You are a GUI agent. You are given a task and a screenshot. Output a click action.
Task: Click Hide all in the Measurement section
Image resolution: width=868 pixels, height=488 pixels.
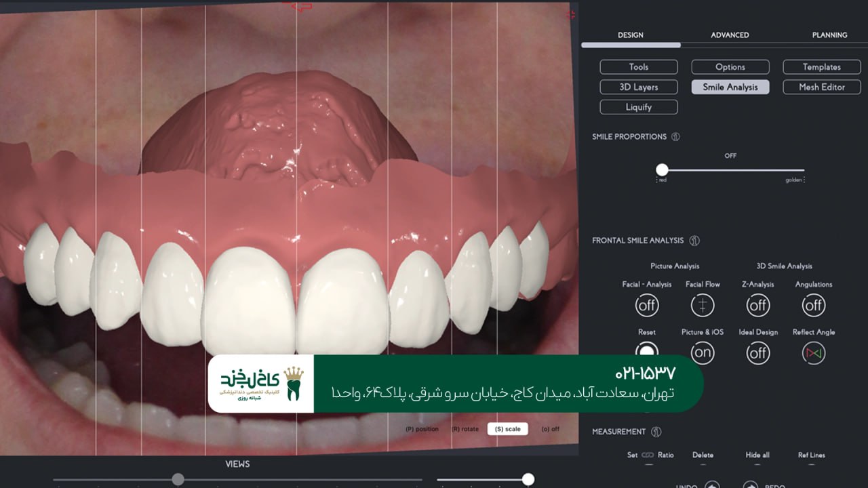point(756,455)
